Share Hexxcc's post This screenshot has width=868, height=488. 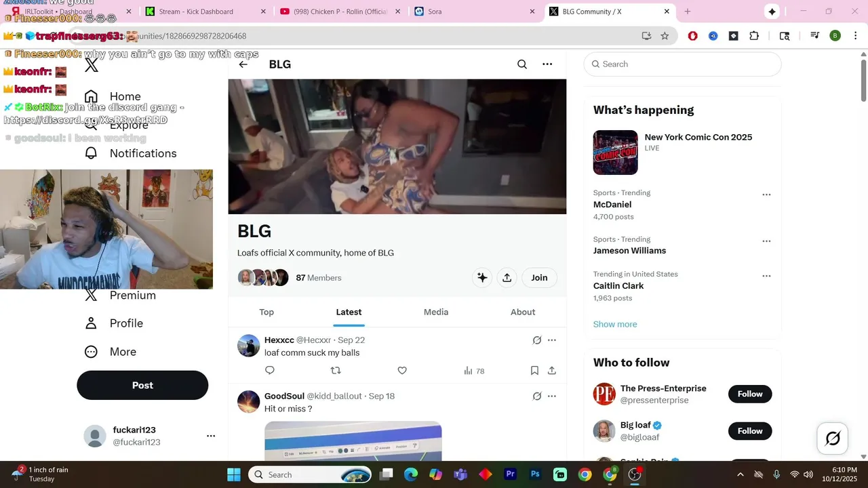(552, 370)
